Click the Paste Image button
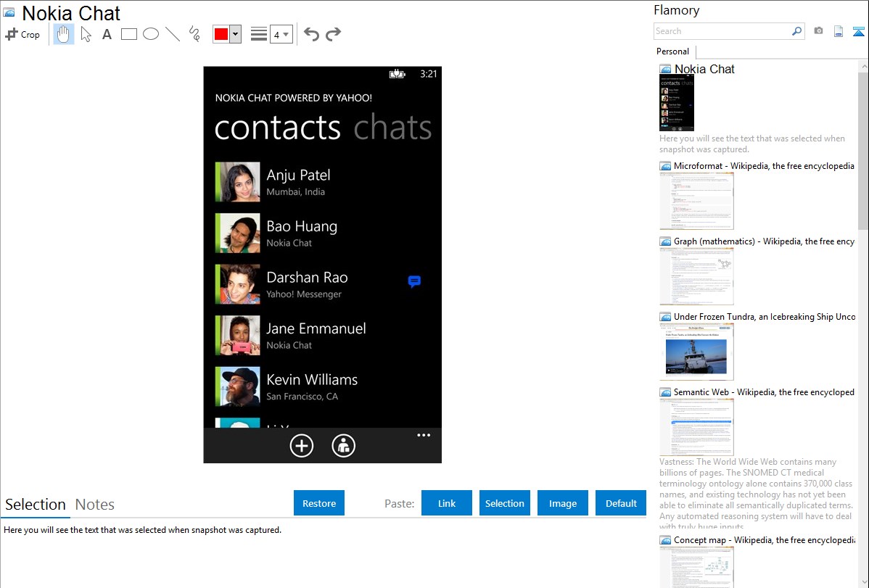 tap(562, 503)
